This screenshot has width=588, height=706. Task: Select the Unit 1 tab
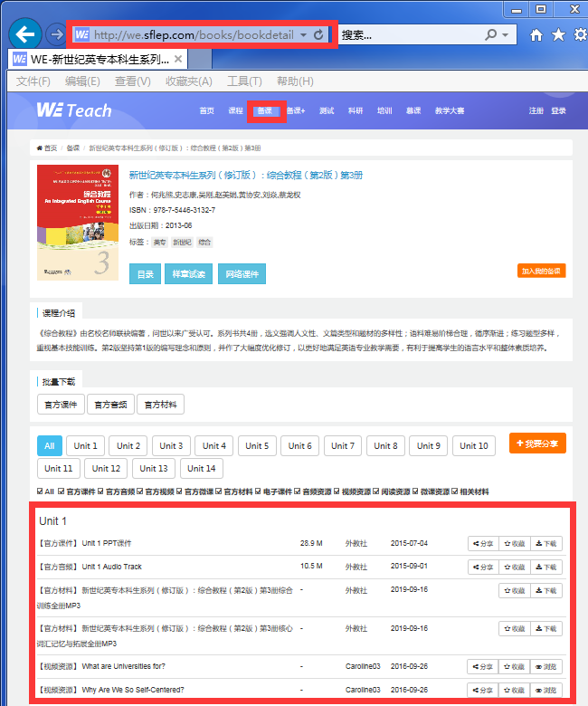(85, 445)
